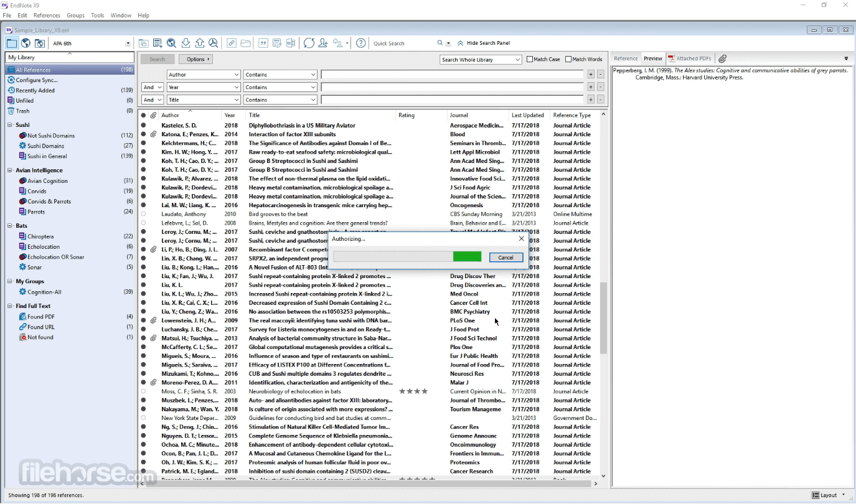Click the Sync Library toolbar icon
Screen dimensions: 856x504
309,43
